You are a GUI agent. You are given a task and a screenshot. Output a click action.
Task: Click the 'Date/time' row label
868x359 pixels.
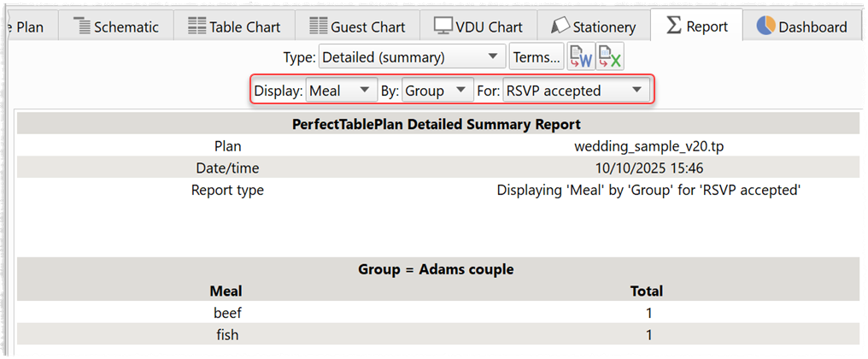[x=227, y=168]
